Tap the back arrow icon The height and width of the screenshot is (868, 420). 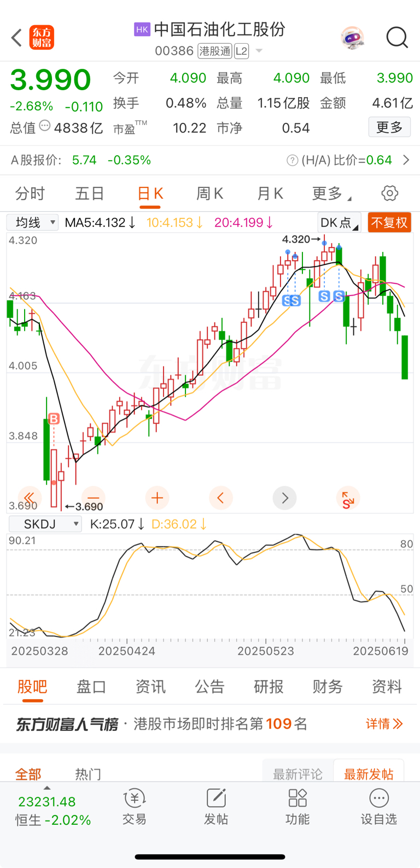click(16, 38)
